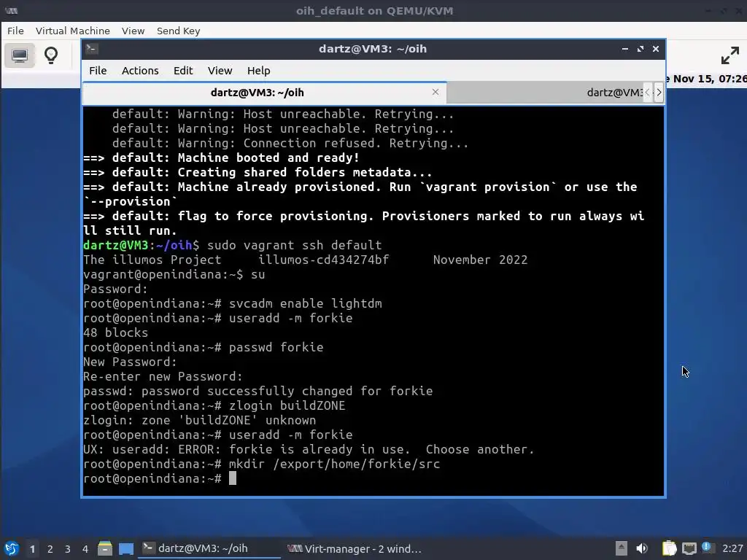Image resolution: width=747 pixels, height=560 pixels.
Task: Click the '48 blocks' output line
Action: coord(116,332)
